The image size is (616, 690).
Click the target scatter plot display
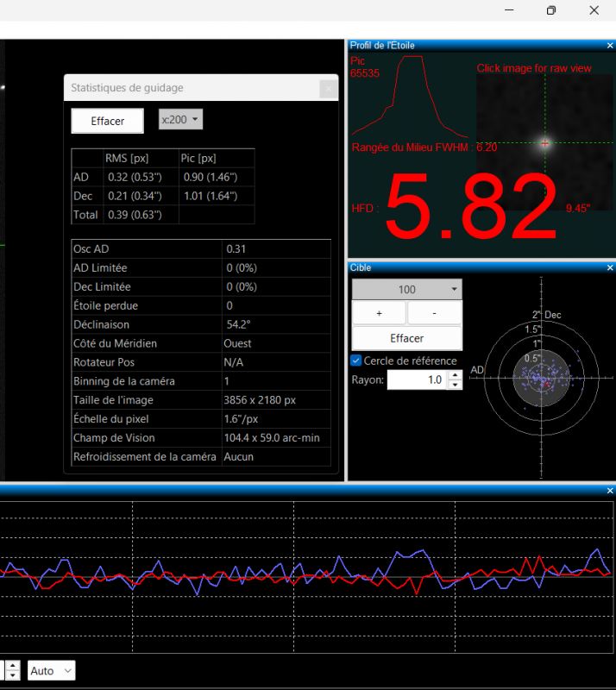542,378
